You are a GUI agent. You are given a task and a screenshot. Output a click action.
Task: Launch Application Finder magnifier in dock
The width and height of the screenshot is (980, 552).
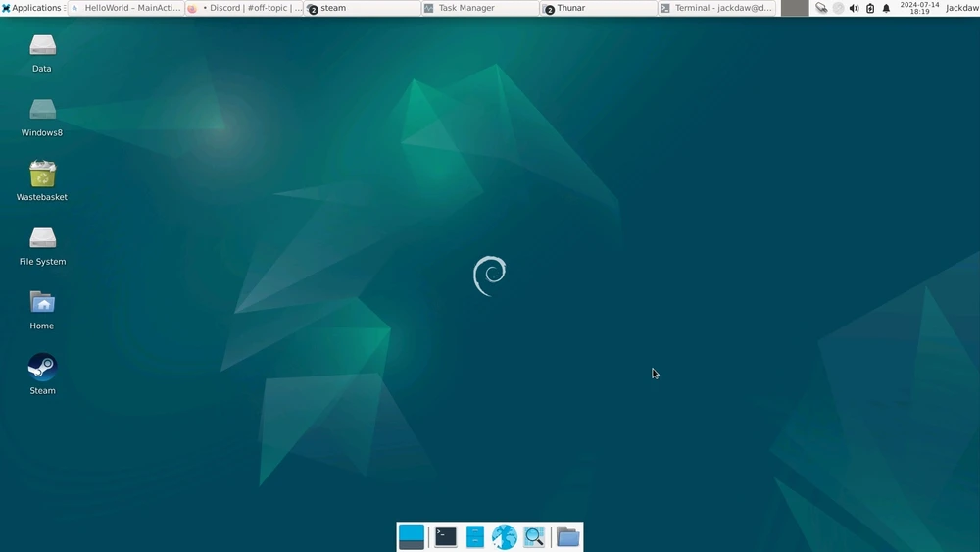(533, 536)
